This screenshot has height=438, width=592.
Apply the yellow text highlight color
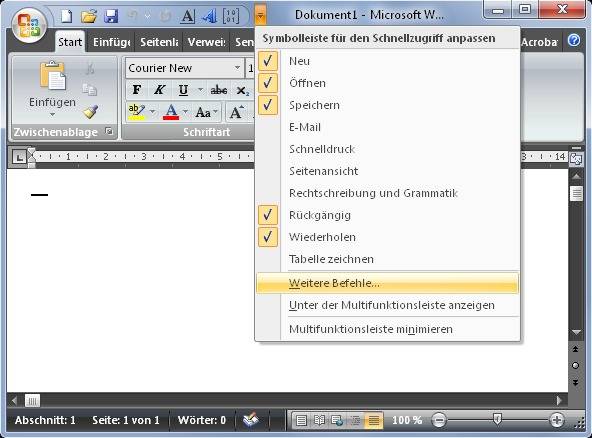click(x=137, y=112)
